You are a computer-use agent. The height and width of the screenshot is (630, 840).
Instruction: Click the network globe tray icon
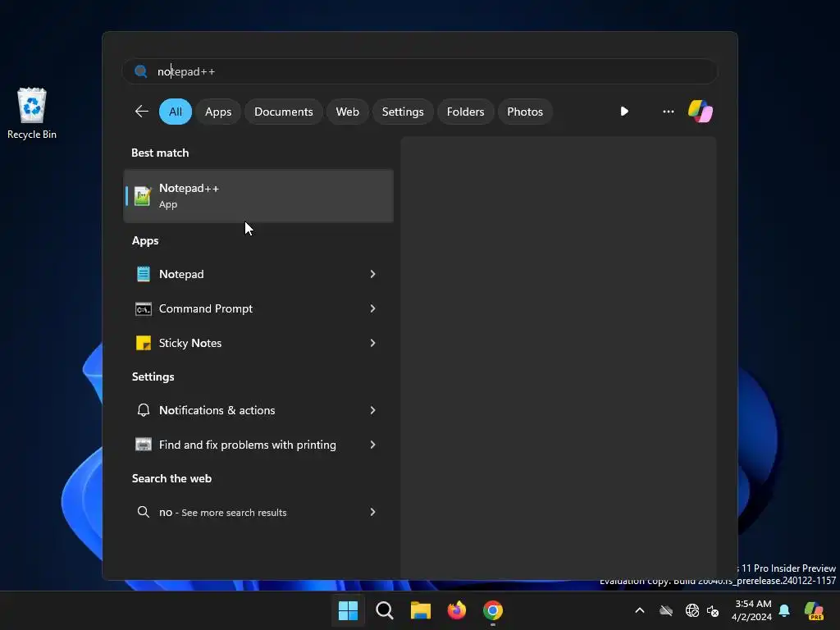click(692, 610)
